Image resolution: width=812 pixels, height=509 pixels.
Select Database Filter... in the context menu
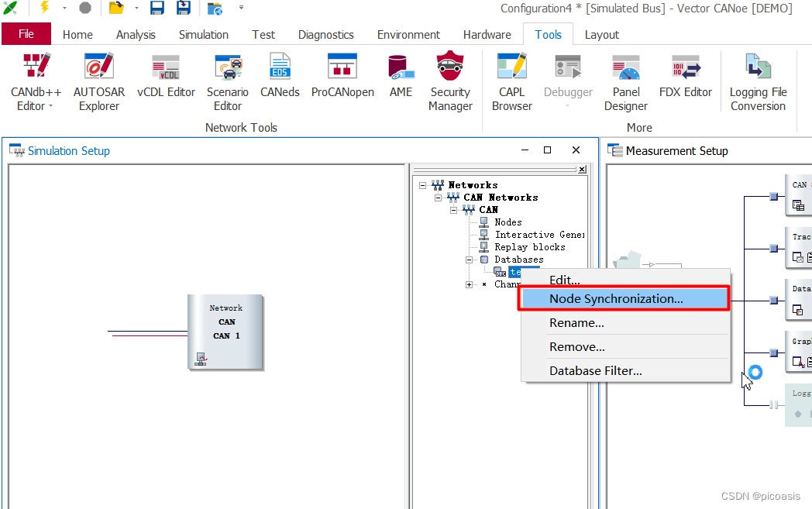click(x=625, y=371)
